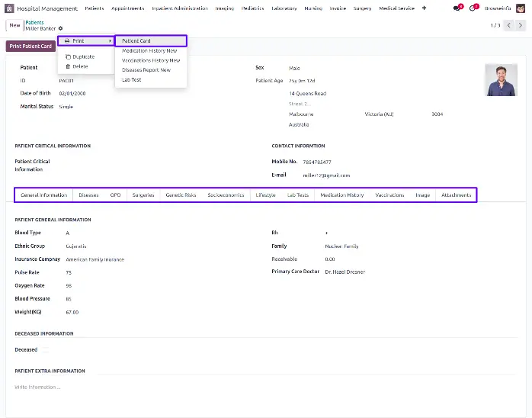Switch to the Vaccinations tab
This screenshot has height=418, width=532.
coord(389,195)
